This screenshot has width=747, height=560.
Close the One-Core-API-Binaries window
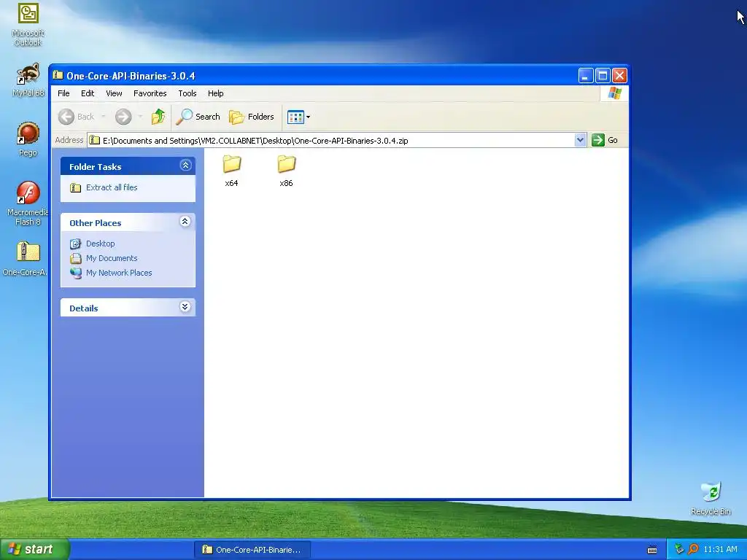pos(619,76)
